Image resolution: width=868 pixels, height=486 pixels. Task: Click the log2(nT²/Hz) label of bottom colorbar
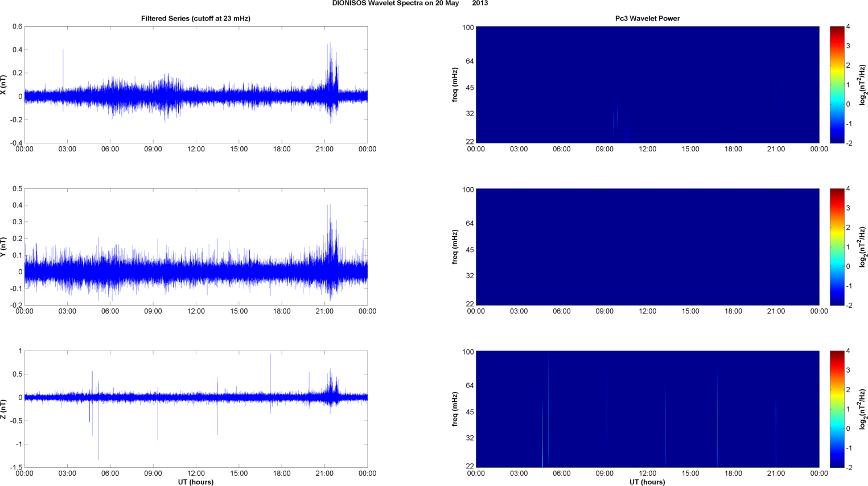(x=863, y=409)
